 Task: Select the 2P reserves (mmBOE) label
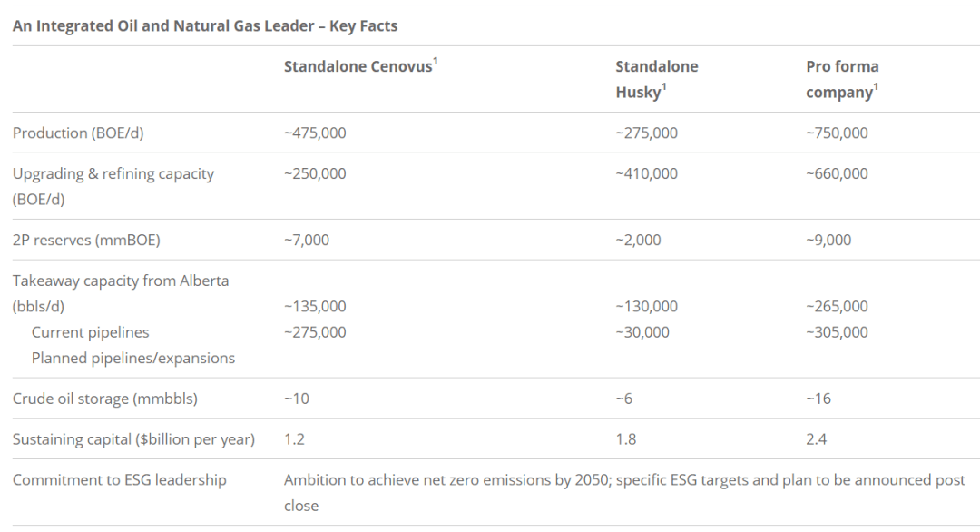point(86,240)
